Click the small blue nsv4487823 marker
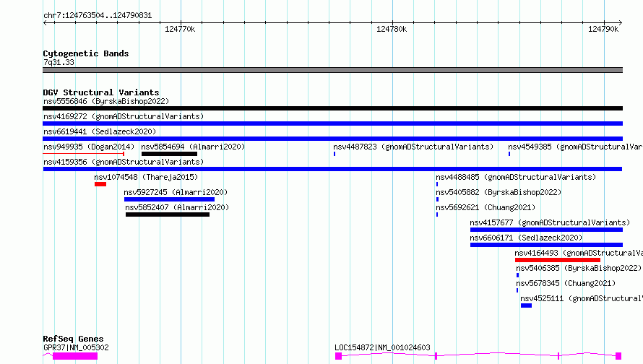This screenshot has height=364, width=643. (335, 154)
